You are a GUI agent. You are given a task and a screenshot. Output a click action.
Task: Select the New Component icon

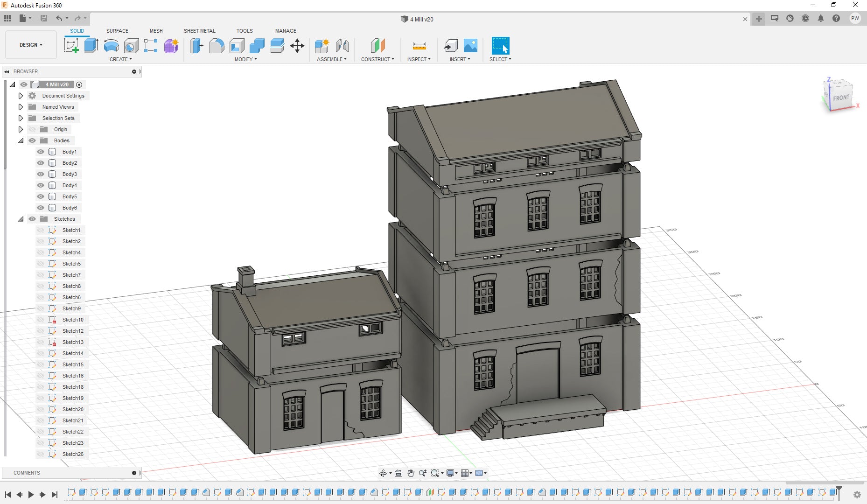(x=322, y=46)
